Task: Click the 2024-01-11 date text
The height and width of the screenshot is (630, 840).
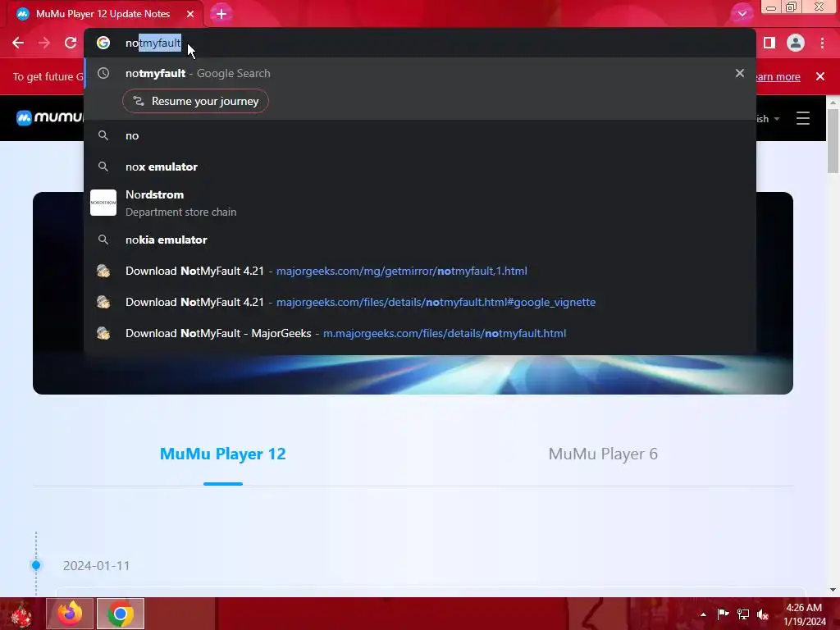Action: (x=97, y=566)
